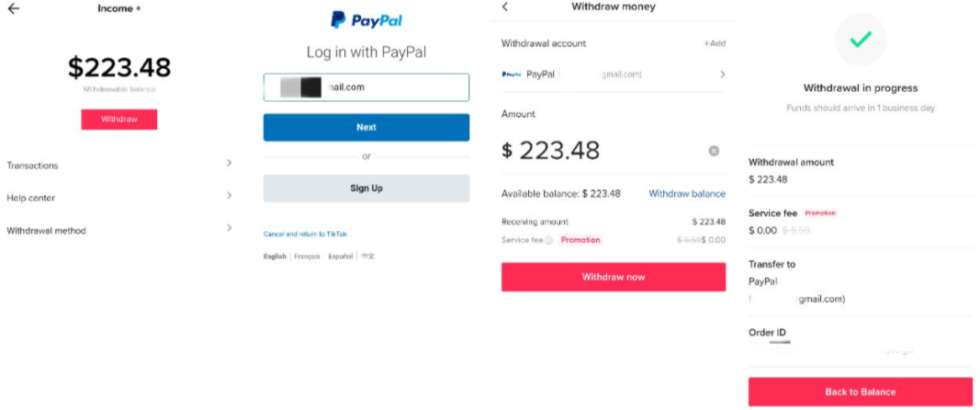Click Cancel and return to TikTok link
The image size is (980, 410).
305,234
